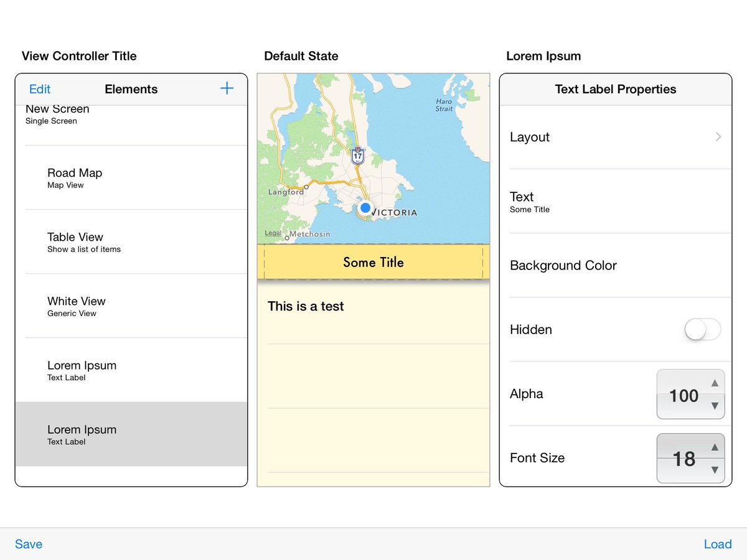Select Road Map element
The width and height of the screenshot is (747, 560).
(131, 177)
